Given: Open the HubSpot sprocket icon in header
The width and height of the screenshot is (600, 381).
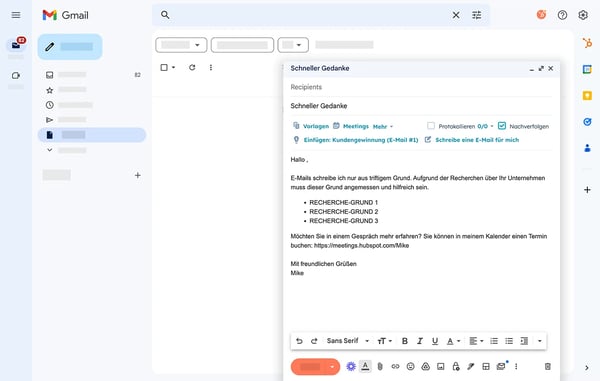Looking at the screenshot, I should coord(541,15).
